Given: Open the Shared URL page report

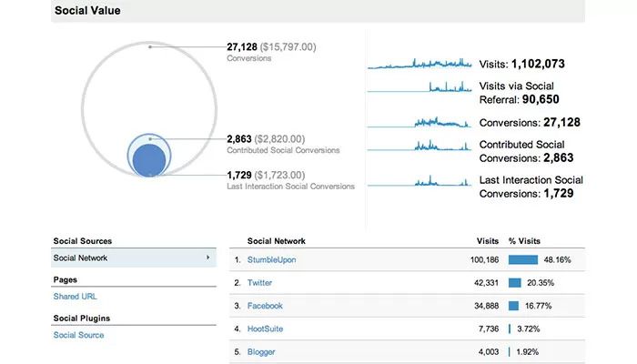Looking at the screenshot, I should [x=76, y=296].
